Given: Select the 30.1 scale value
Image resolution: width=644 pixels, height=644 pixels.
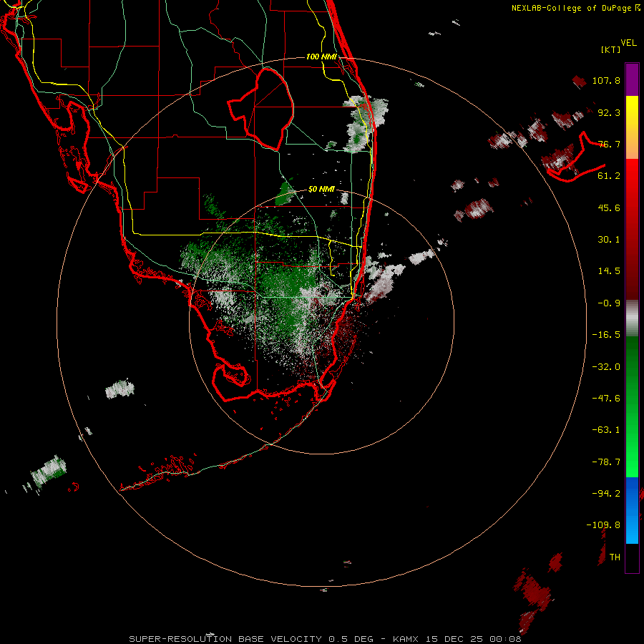Looking at the screenshot, I should 609,240.
